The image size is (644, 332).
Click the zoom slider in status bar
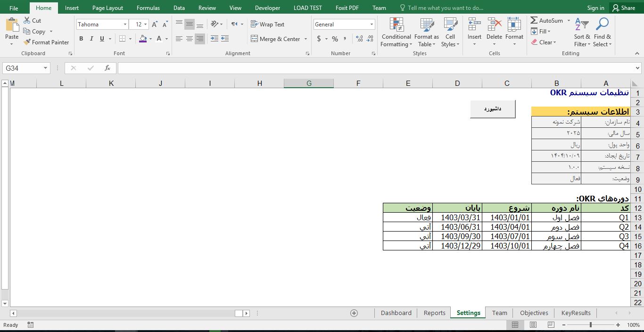click(591, 325)
